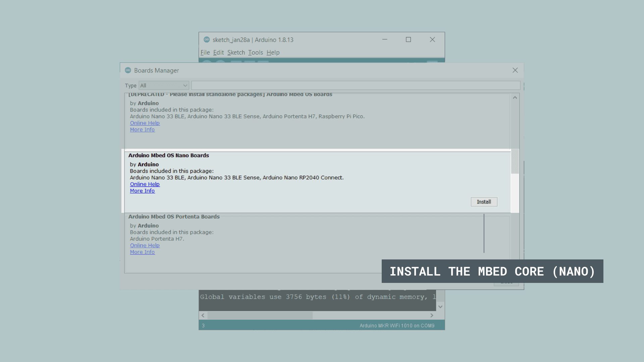Select All in the Type filter dropdown

(x=164, y=85)
